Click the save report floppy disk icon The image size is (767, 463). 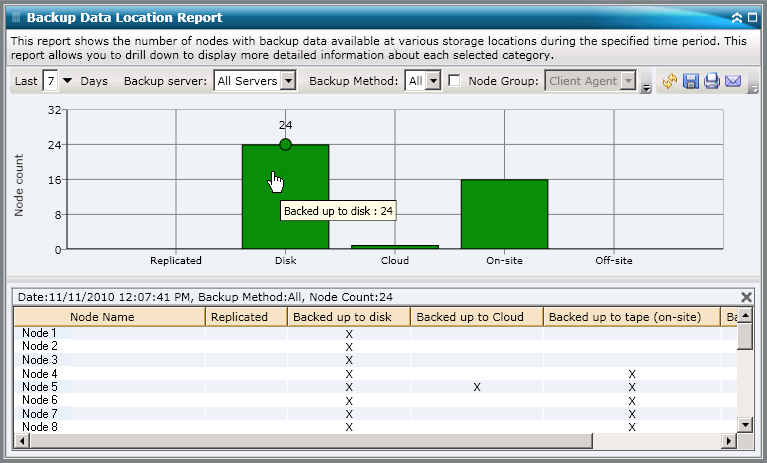pos(691,81)
